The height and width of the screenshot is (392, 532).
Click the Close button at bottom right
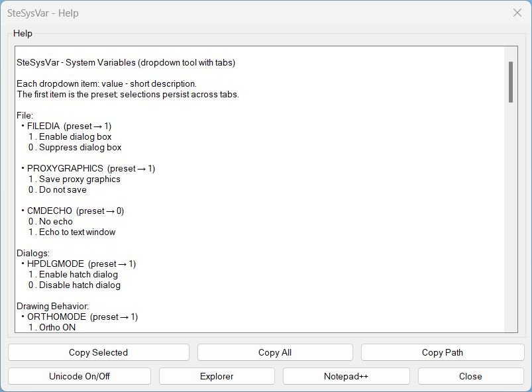click(470, 376)
